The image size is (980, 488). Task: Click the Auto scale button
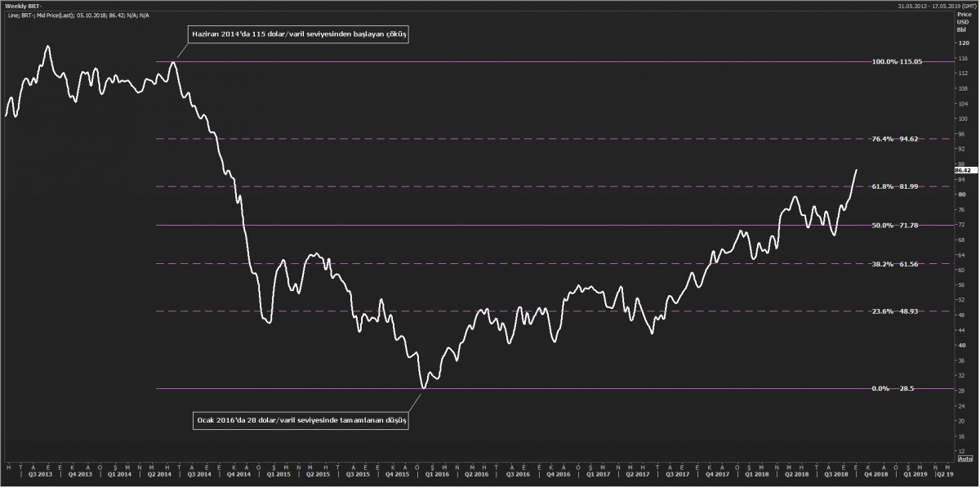coord(964,482)
